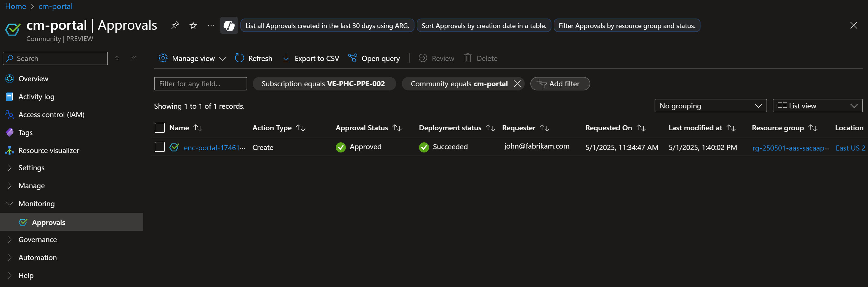The image size is (868, 287).
Task: Select all rows with header checkbox
Action: click(x=159, y=128)
